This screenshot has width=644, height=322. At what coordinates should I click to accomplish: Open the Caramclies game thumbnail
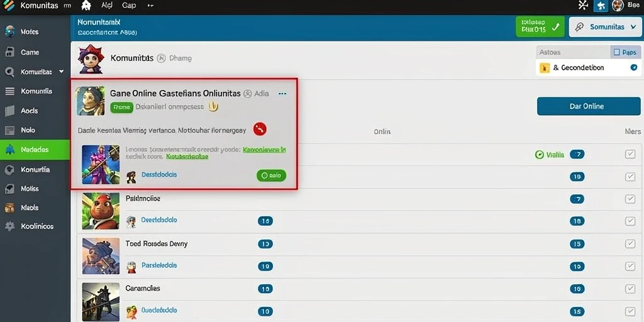(x=101, y=302)
